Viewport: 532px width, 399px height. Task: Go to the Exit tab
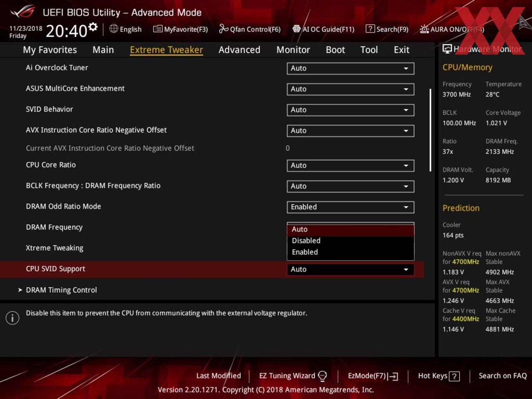point(401,50)
